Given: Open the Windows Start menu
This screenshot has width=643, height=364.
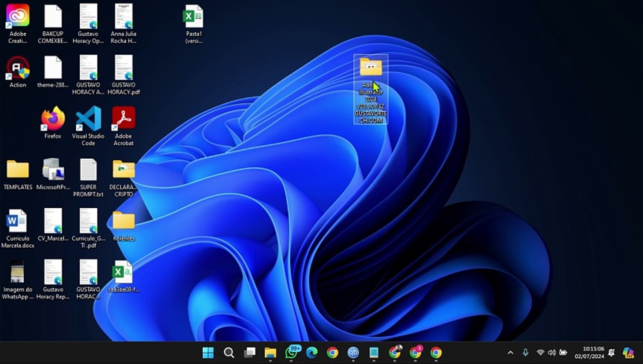Looking at the screenshot, I should click(208, 352).
